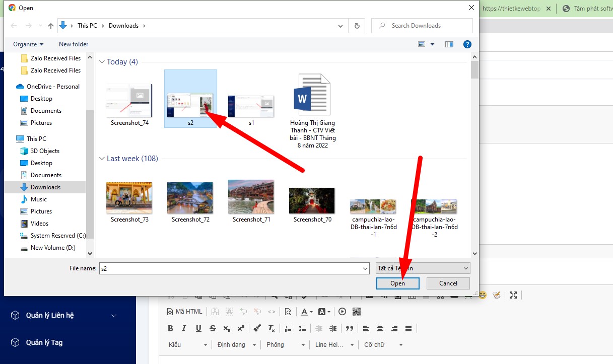Open the Phông font dropdown
The height and width of the screenshot is (364, 613).
click(x=286, y=345)
